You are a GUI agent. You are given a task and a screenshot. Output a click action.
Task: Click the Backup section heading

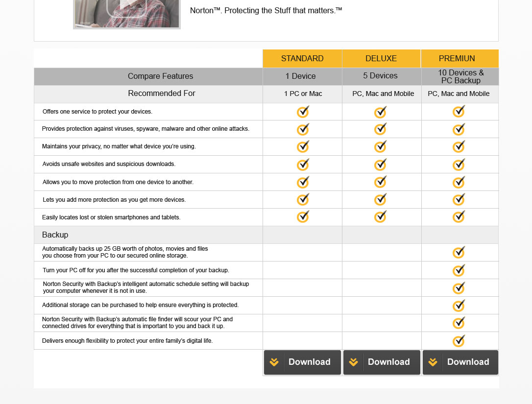[x=55, y=235]
